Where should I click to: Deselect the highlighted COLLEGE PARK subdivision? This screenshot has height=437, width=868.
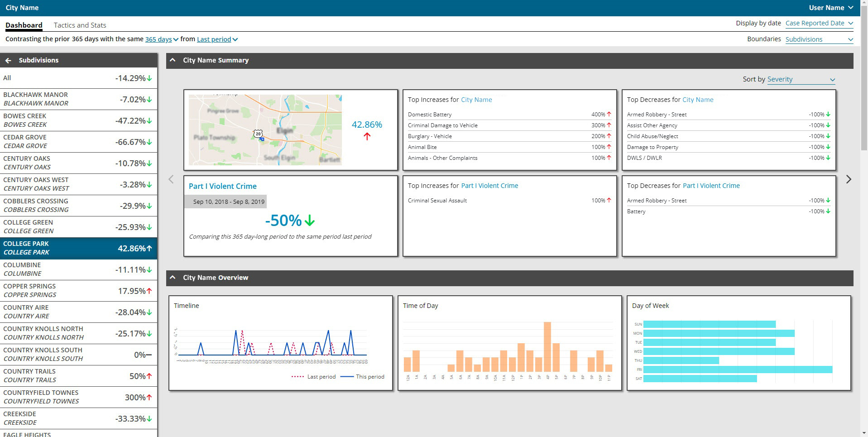[x=78, y=248]
